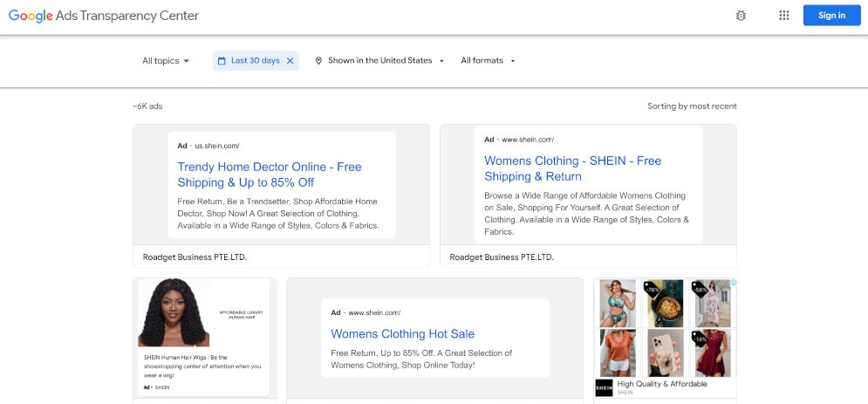The width and height of the screenshot is (868, 404).
Task: Click the -78% cookware product thumbnail
Action: pos(665,304)
